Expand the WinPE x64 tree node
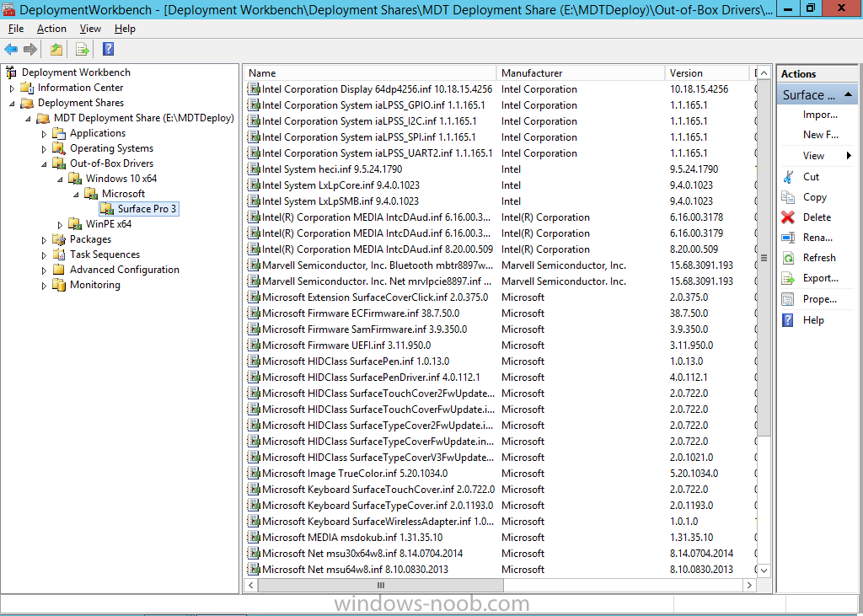863x616 pixels. tap(60, 225)
